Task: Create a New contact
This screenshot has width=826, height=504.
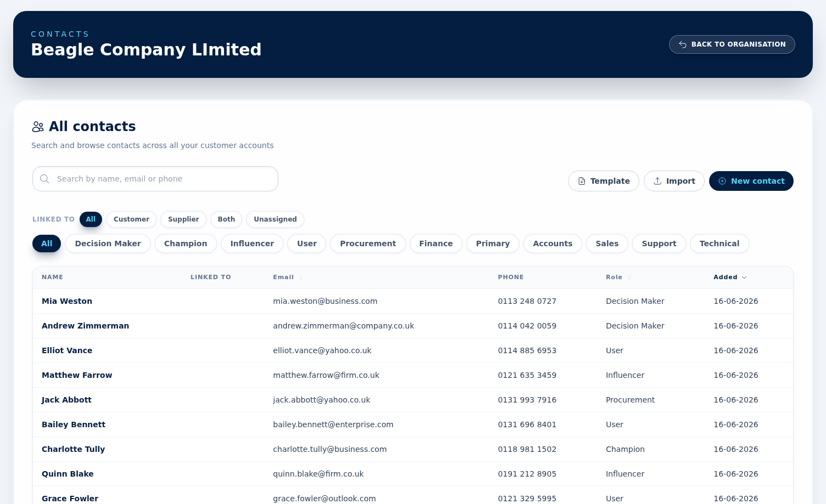Action: [751, 181]
